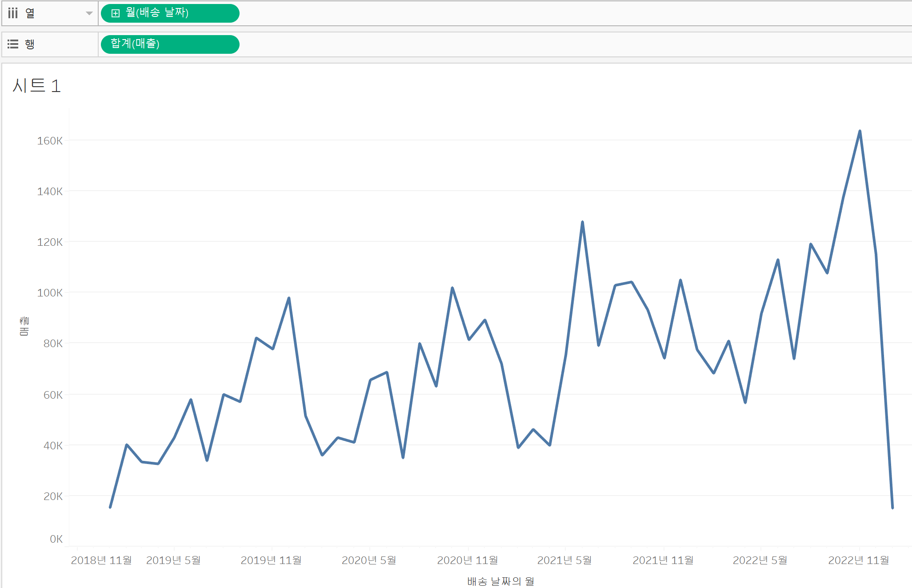The image size is (912, 588).
Task: Expand the plus icon on 월(배송 날짜) pill
Action: 116,13
